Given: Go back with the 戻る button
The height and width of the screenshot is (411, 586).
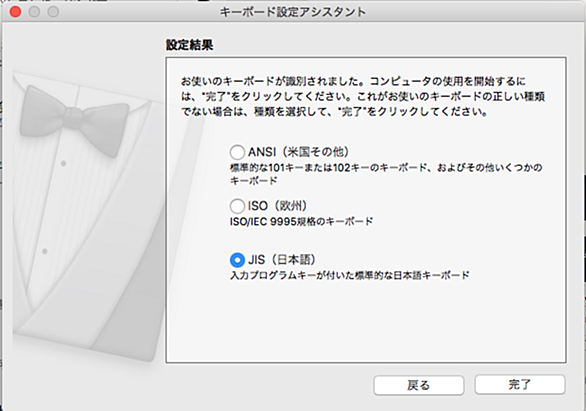Looking at the screenshot, I should 419,385.
